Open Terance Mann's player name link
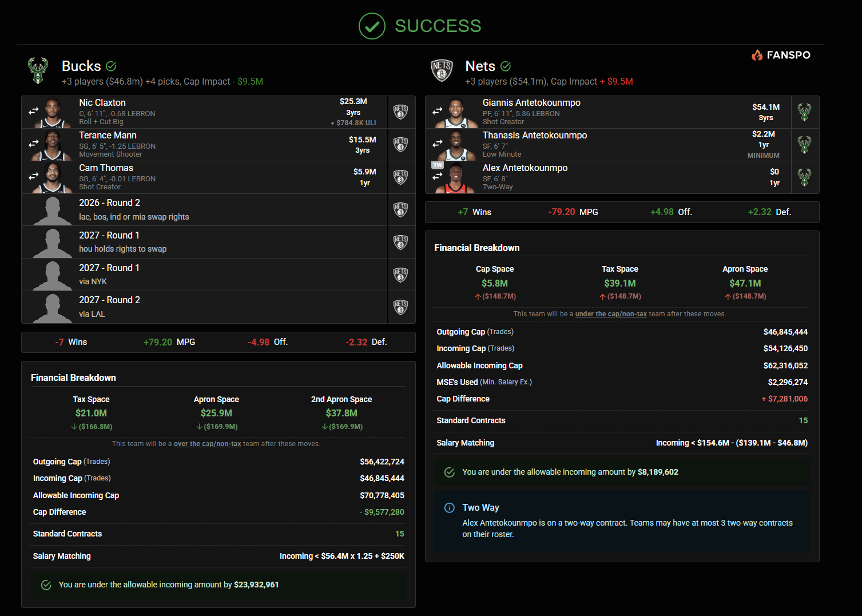 coord(108,136)
